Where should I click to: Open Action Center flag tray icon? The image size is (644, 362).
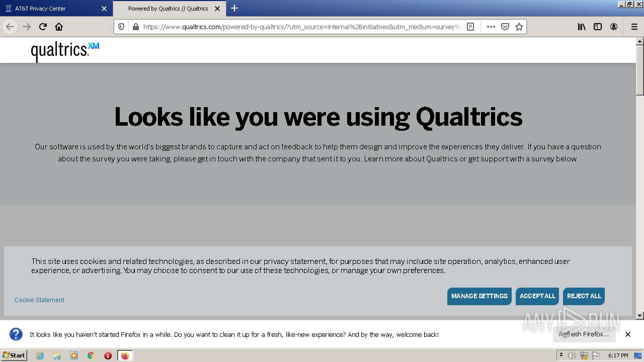pyautogui.click(x=596, y=355)
